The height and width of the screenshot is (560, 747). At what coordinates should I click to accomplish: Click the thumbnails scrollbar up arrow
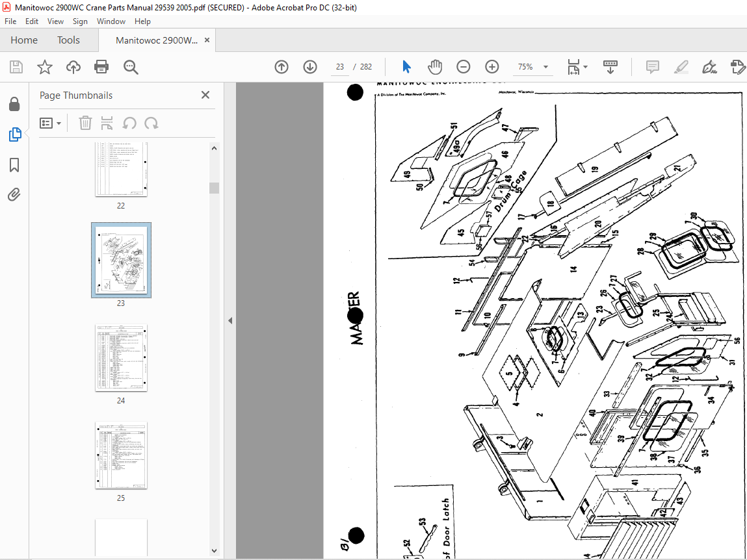(214, 148)
